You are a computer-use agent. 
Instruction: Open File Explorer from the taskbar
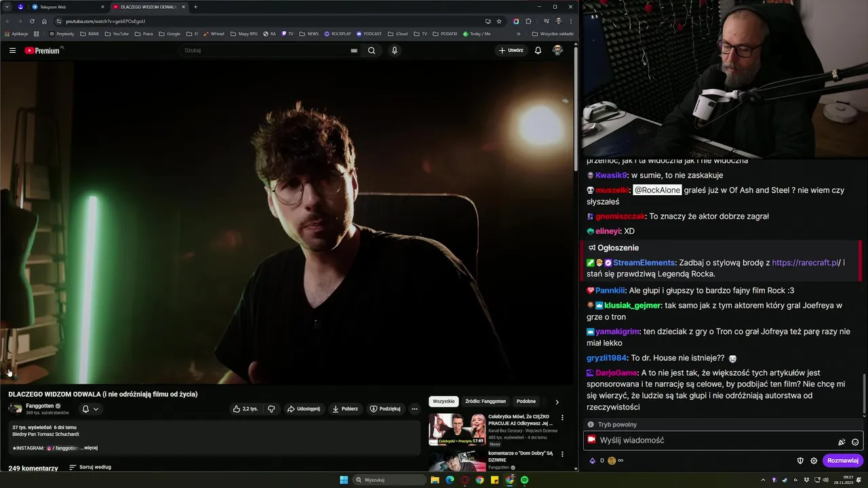(435, 480)
